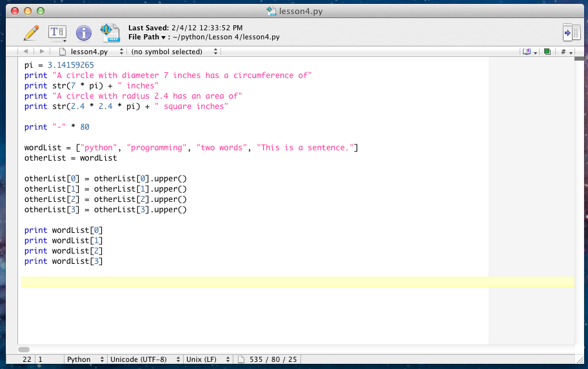Click the line number 22 in status bar
The height and width of the screenshot is (369, 588).
point(27,359)
